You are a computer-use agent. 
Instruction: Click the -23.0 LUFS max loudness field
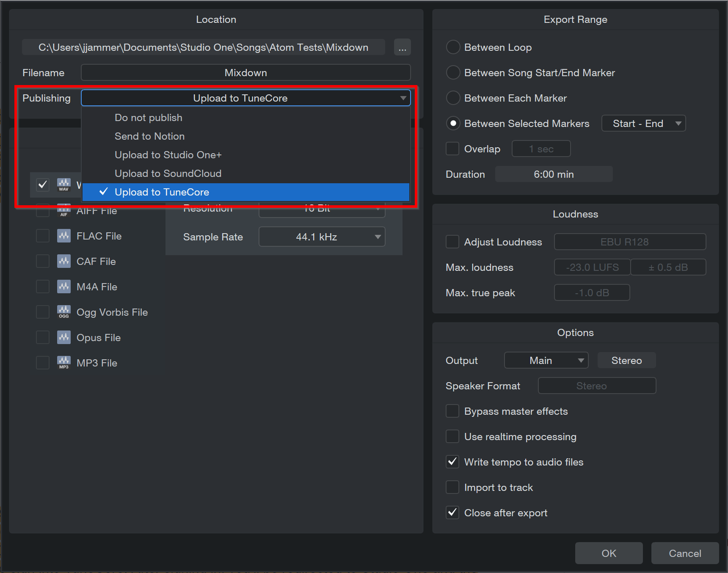593,267
